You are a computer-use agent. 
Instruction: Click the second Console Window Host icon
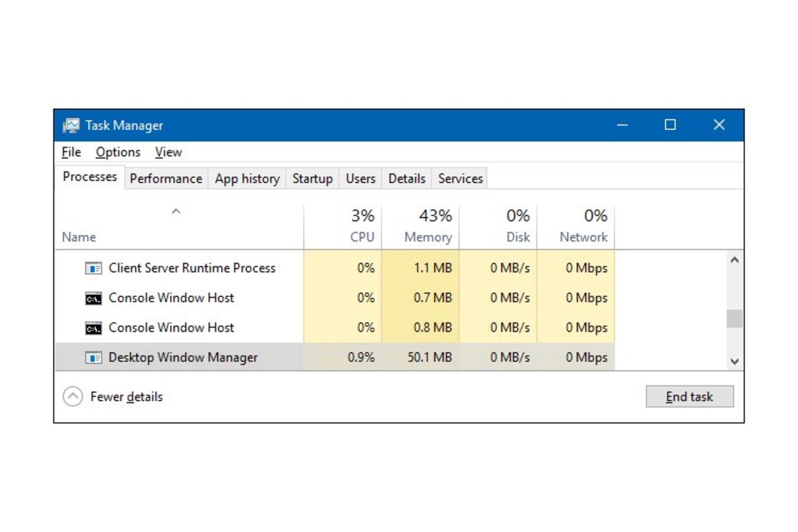tap(94, 328)
